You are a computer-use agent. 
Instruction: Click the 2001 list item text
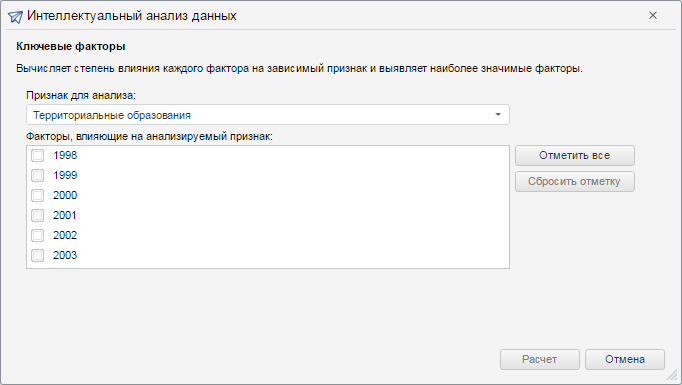(65, 215)
